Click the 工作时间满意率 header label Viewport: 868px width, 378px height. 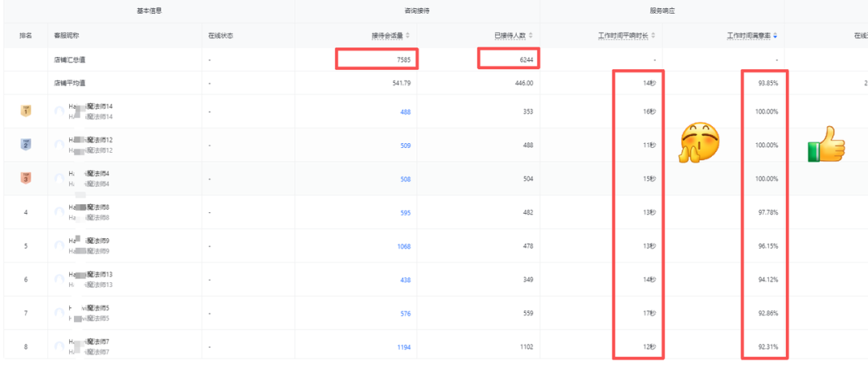(x=750, y=35)
